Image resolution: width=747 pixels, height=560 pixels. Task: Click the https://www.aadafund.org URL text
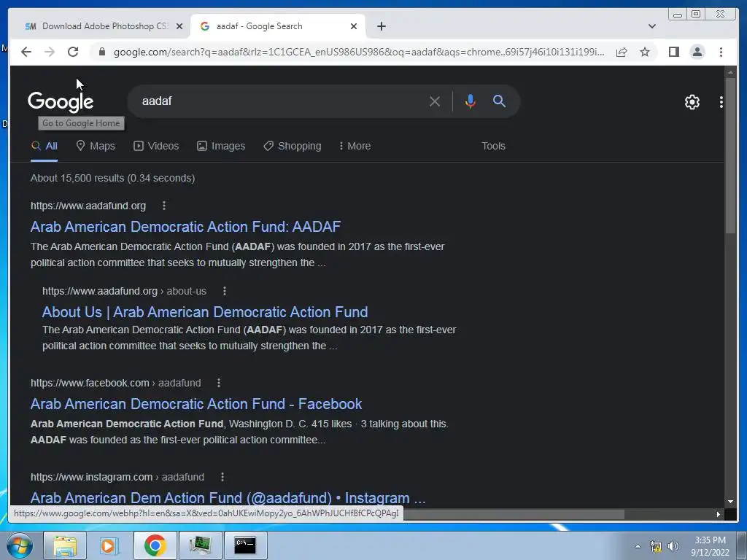(88, 206)
